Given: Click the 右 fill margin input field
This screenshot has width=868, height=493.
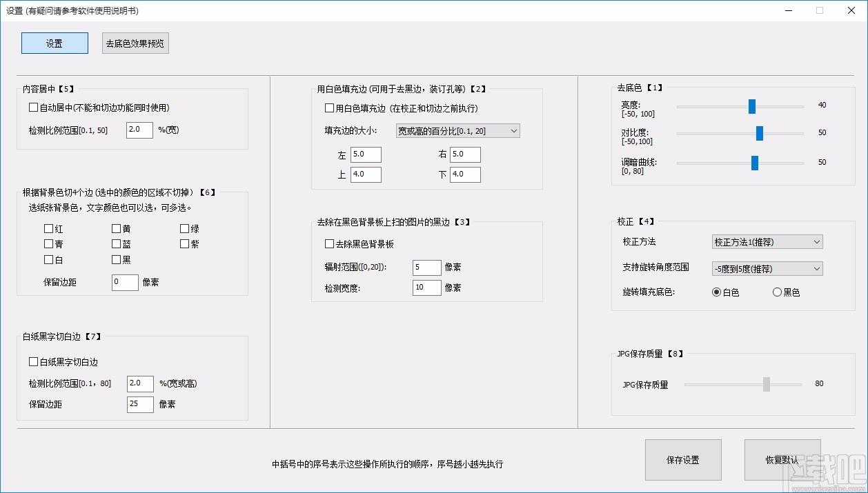Looking at the screenshot, I should (x=465, y=154).
